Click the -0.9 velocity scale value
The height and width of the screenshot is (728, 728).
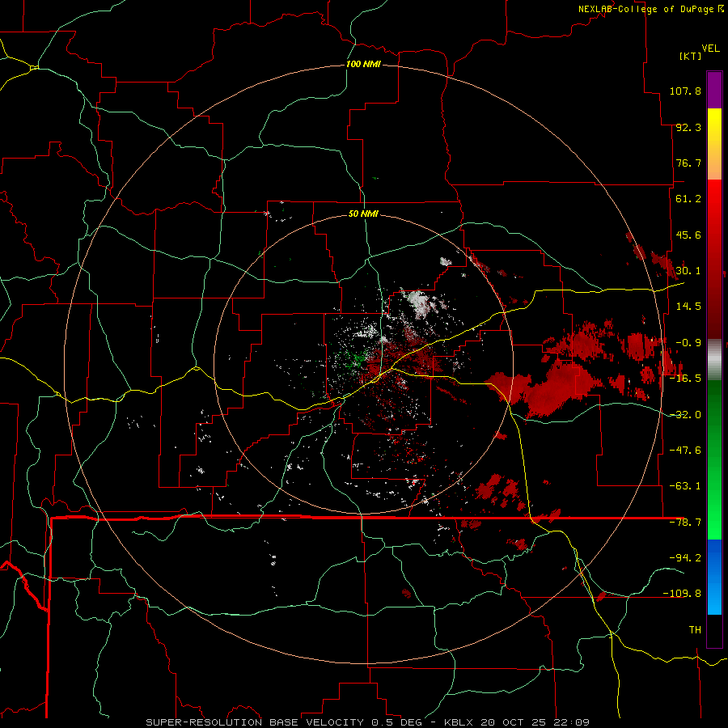pos(688,343)
